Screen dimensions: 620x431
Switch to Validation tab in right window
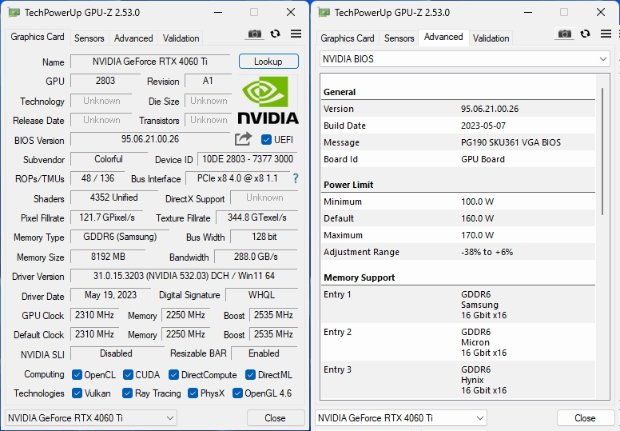491,38
